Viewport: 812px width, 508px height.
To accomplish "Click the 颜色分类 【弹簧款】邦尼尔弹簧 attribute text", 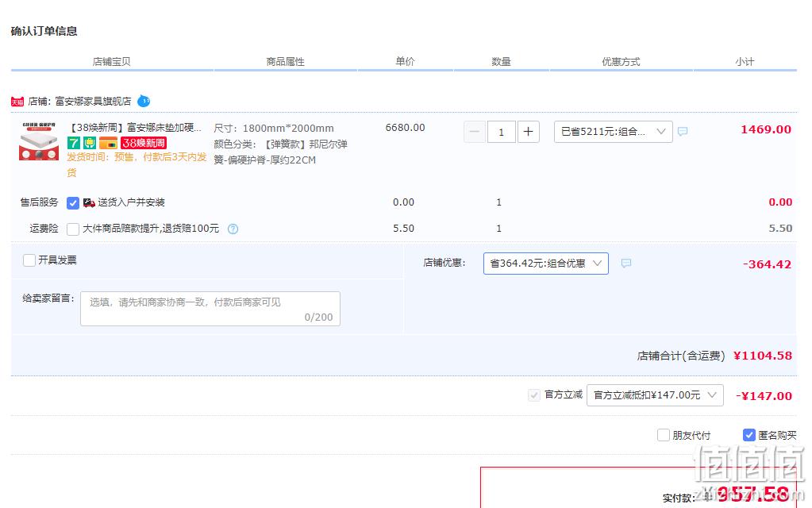I will click(x=281, y=152).
